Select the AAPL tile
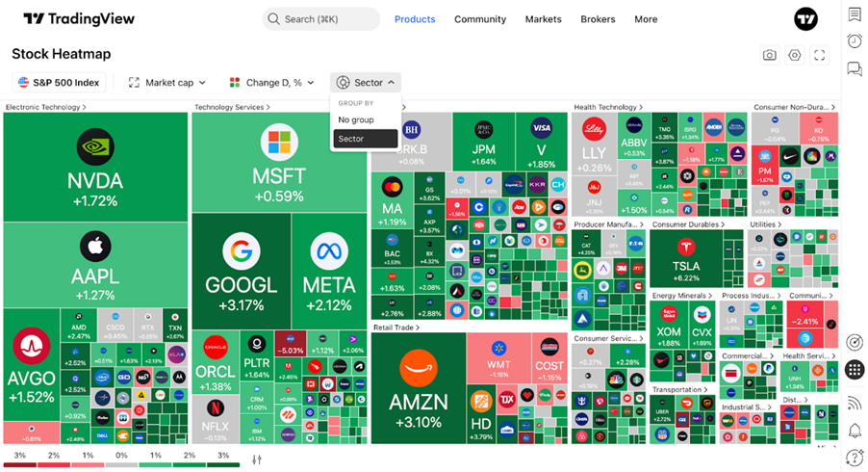Viewport: 868px width, 472px height. [95, 265]
